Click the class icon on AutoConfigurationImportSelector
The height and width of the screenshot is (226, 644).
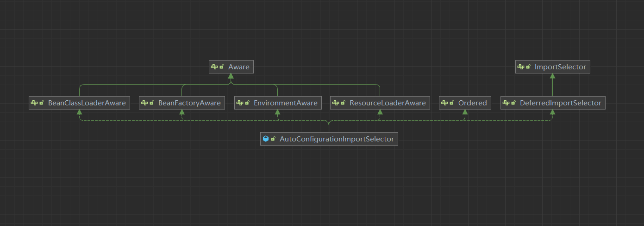pos(265,139)
